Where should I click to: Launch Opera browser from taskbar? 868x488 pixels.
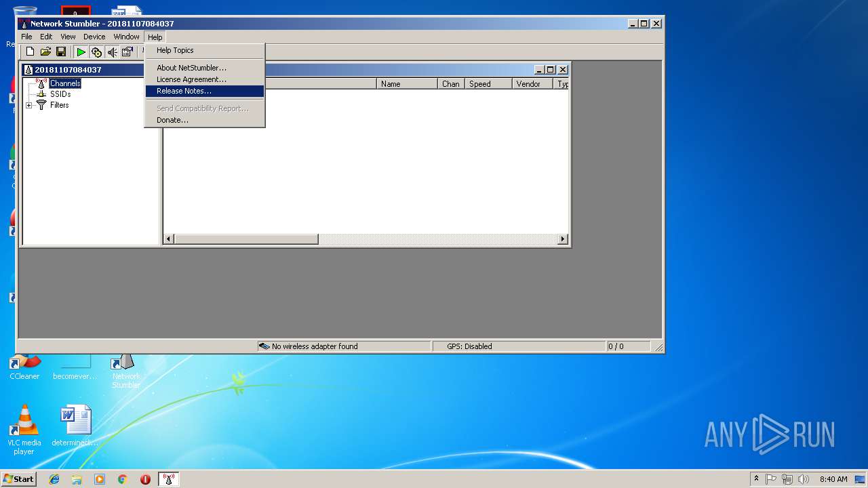click(145, 479)
